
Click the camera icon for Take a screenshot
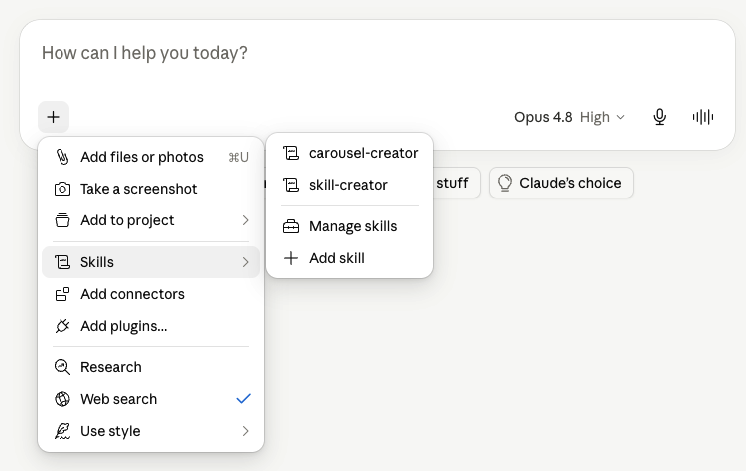point(62,189)
